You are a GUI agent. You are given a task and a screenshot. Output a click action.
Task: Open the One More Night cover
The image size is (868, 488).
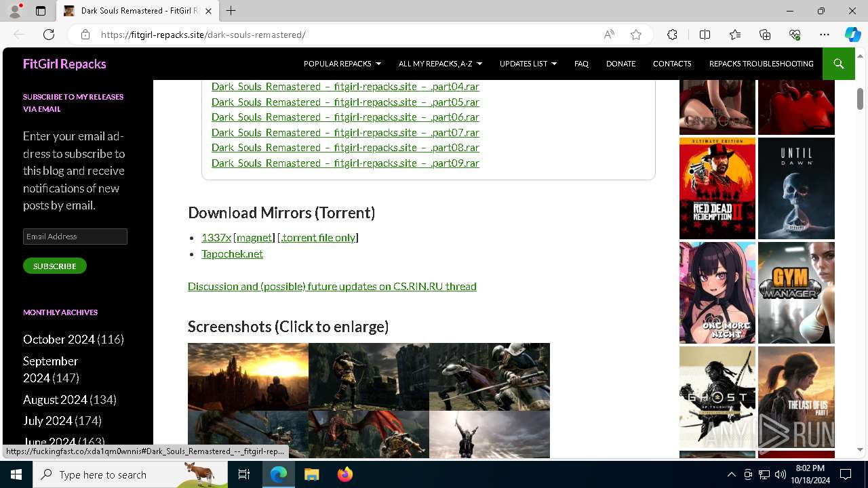coord(717,293)
